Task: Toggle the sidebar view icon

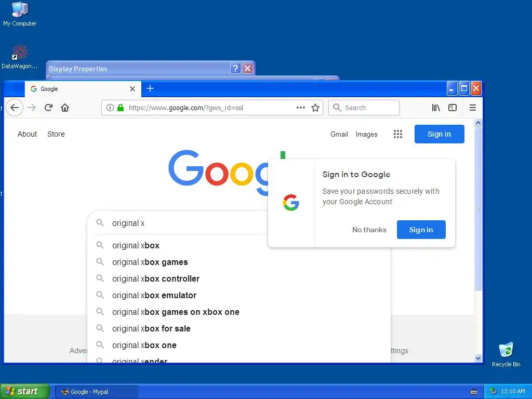Action: click(453, 108)
